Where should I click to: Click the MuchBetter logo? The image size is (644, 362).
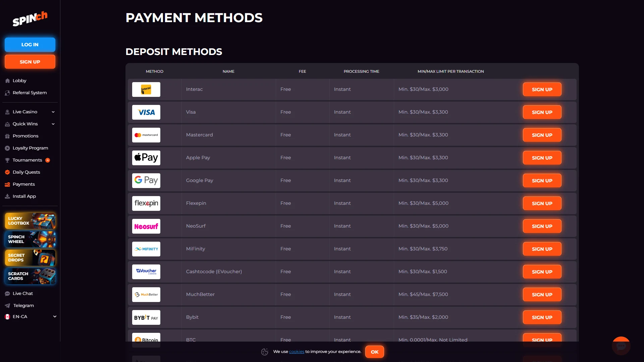(x=146, y=295)
